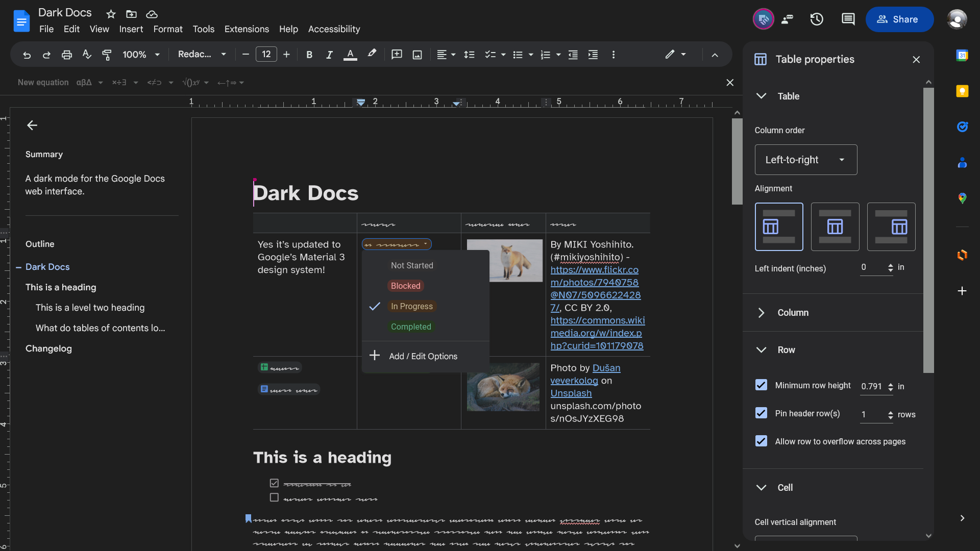Viewport: 980px width, 551px height.
Task: Select center table alignment option
Action: click(835, 227)
